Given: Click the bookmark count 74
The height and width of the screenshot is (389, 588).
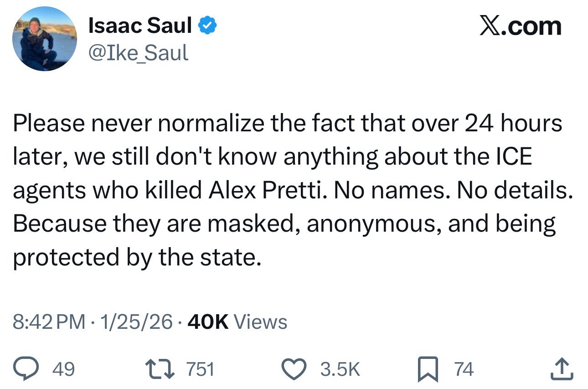Looking at the screenshot, I should tap(464, 369).
